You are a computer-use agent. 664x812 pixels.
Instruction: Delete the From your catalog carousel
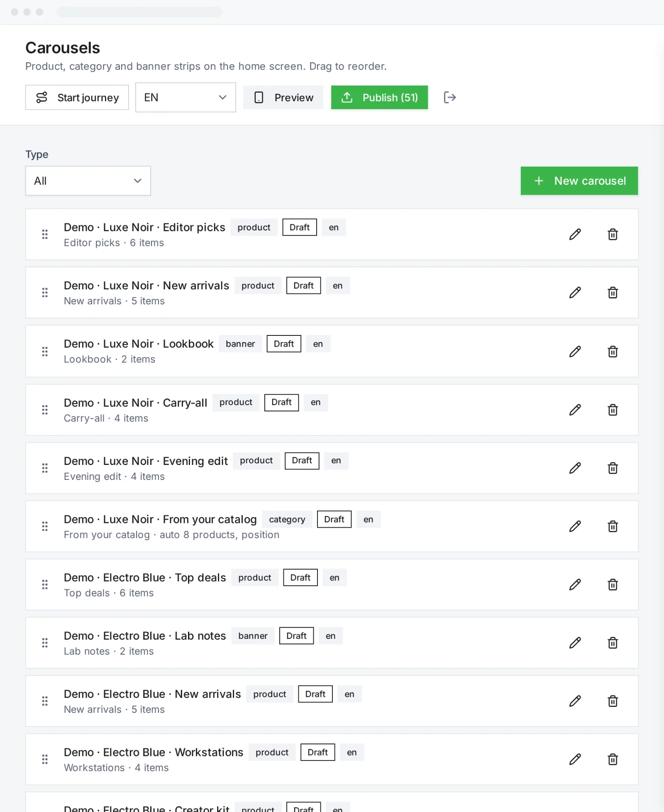(x=613, y=526)
